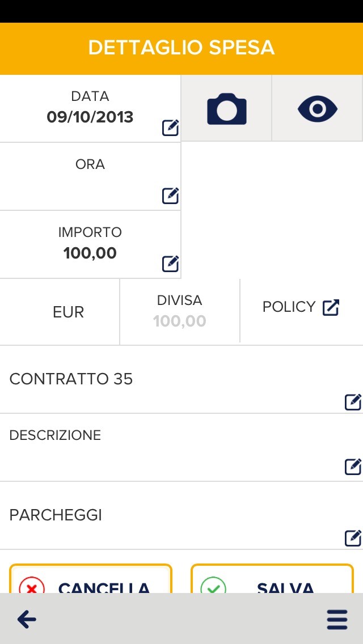Screen dimensions: 363x644
Task: Tap the IMPORTO value 100,00
Action: pyautogui.click(x=90, y=253)
